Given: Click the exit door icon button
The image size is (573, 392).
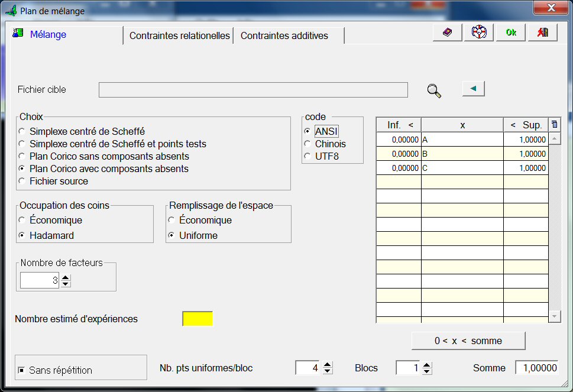Looking at the screenshot, I should (x=542, y=32).
